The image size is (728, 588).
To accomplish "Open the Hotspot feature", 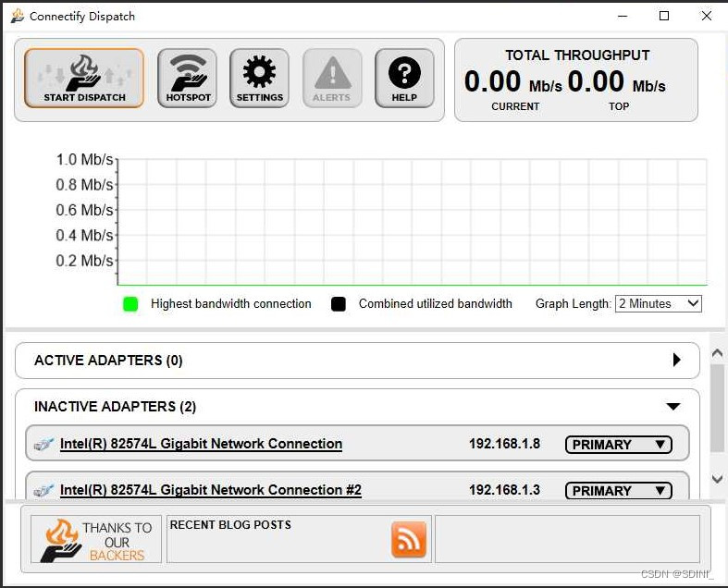I will pyautogui.click(x=188, y=78).
